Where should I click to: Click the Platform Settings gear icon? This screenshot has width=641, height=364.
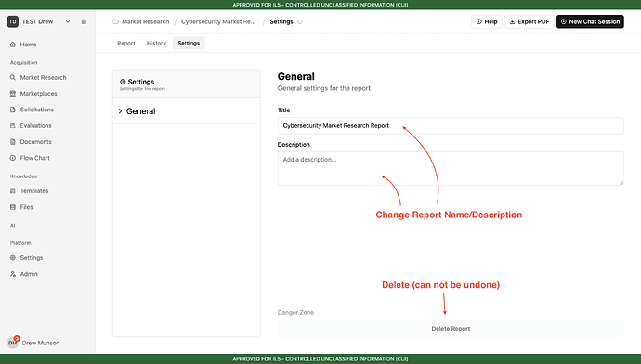[13, 258]
